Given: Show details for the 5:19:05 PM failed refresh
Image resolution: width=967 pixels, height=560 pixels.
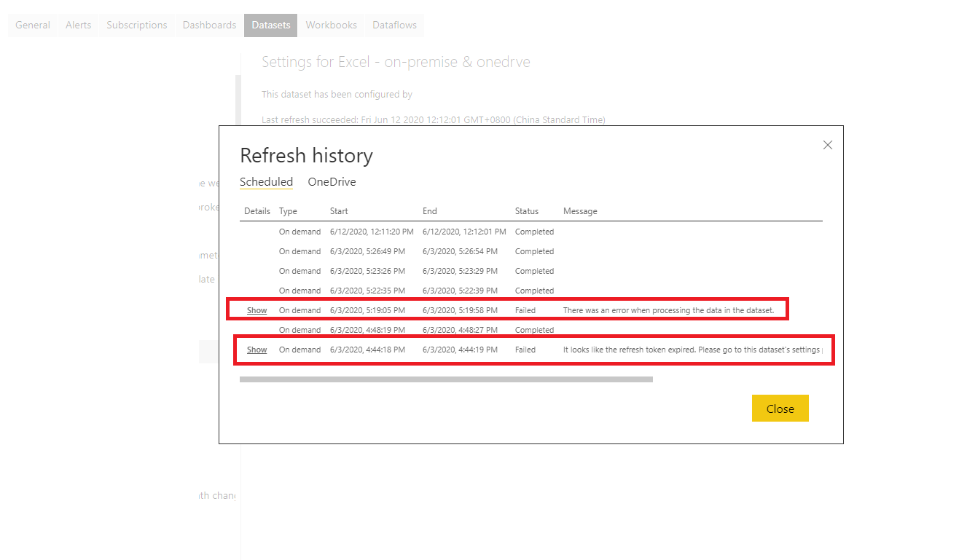Looking at the screenshot, I should pos(257,310).
